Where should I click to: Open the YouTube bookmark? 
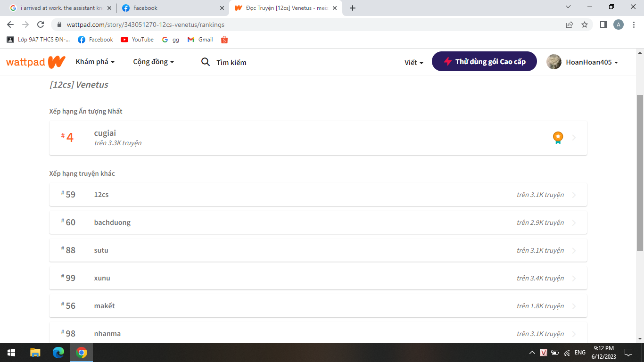tap(137, 40)
